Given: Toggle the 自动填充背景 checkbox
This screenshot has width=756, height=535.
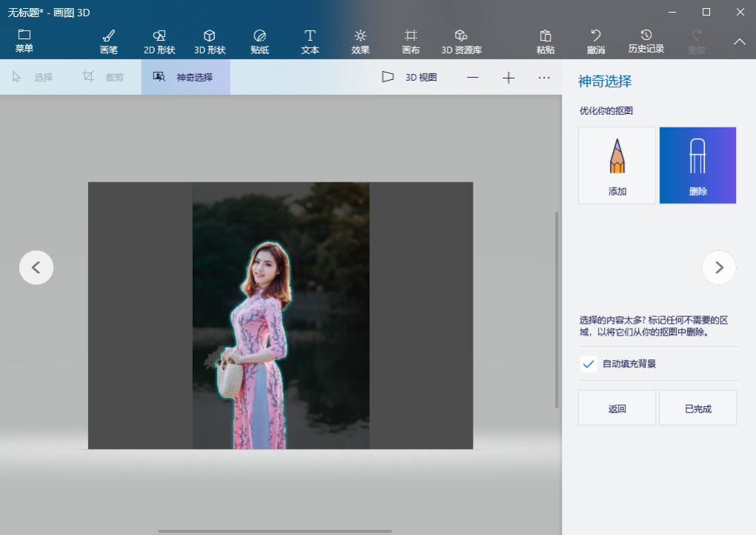Looking at the screenshot, I should click(588, 364).
